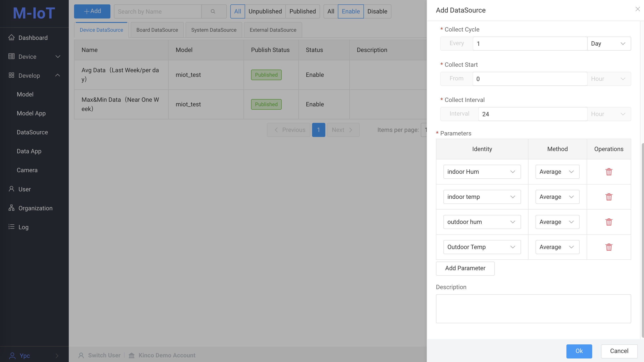Delete the indoor temp parameter row
Screen dimensions: 644x362
tap(609, 197)
